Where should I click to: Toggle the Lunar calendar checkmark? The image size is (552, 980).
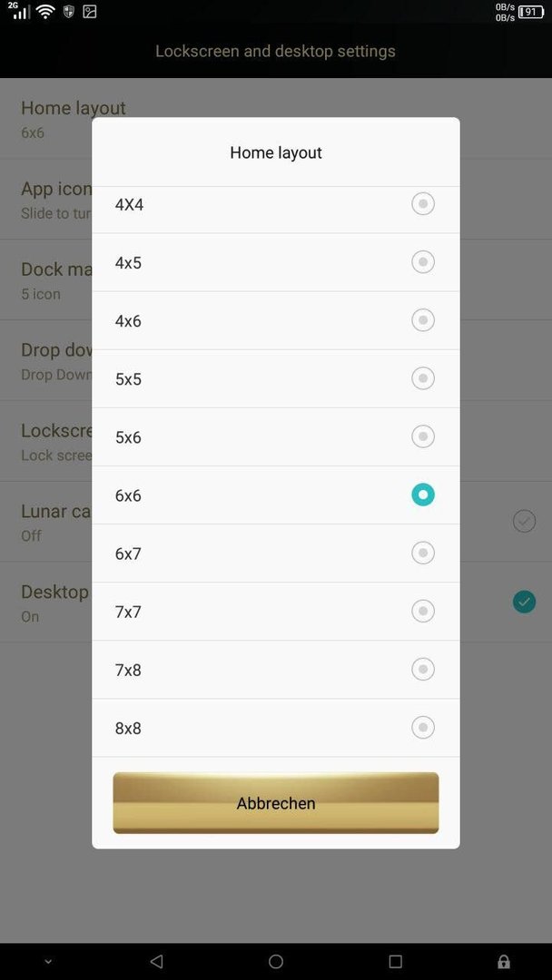524,521
